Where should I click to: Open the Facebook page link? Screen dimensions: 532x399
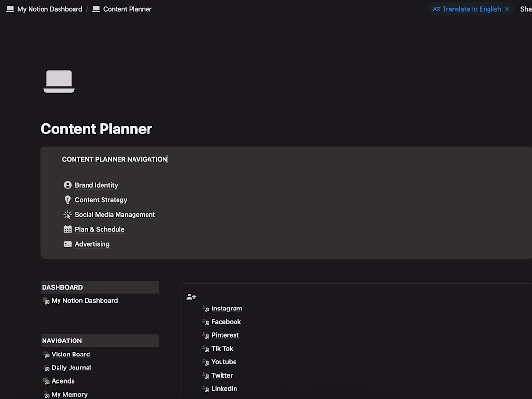click(226, 322)
